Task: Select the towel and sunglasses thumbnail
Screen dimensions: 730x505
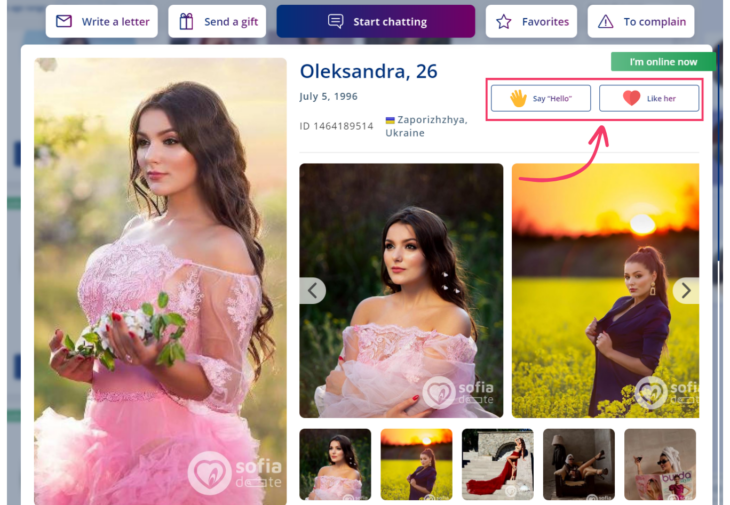Action: pyautogui.click(x=660, y=464)
